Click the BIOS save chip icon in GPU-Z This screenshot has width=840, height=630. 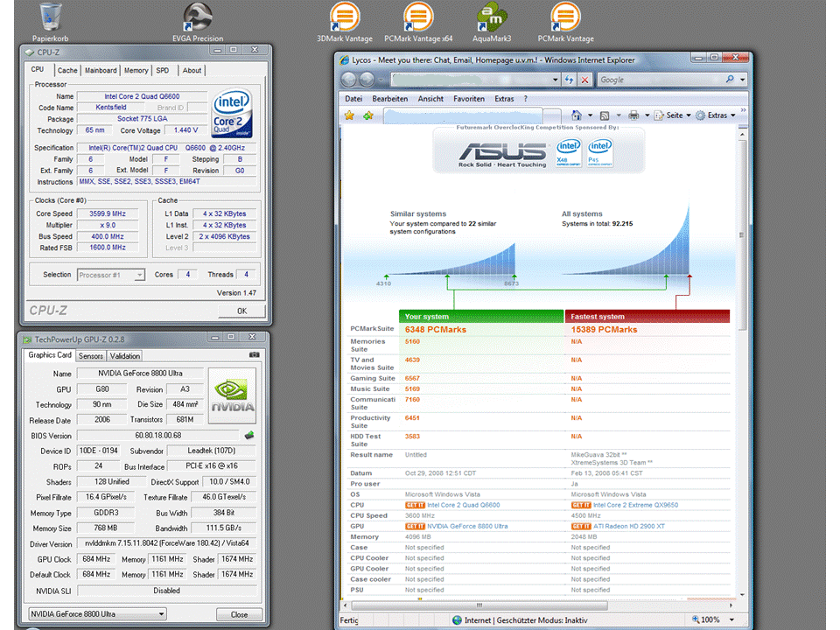[249, 435]
